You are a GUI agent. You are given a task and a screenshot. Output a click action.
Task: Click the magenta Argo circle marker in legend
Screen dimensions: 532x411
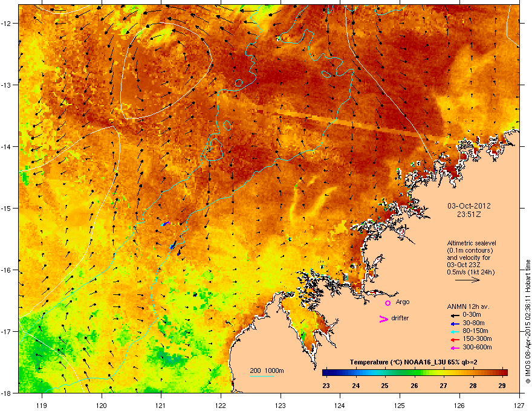pyautogui.click(x=388, y=303)
